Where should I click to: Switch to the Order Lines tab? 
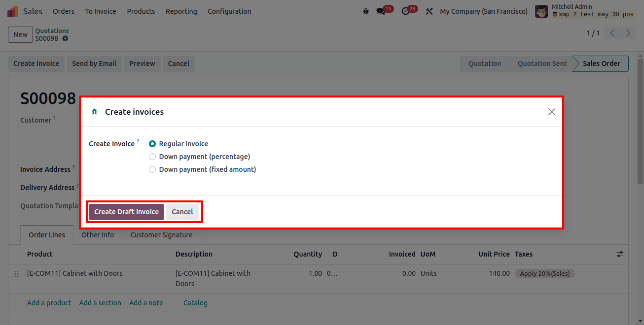click(47, 235)
